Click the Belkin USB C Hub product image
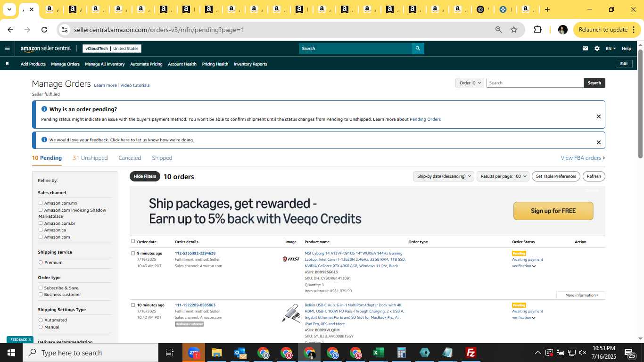Image resolution: width=644 pixels, height=362 pixels. coord(291,313)
